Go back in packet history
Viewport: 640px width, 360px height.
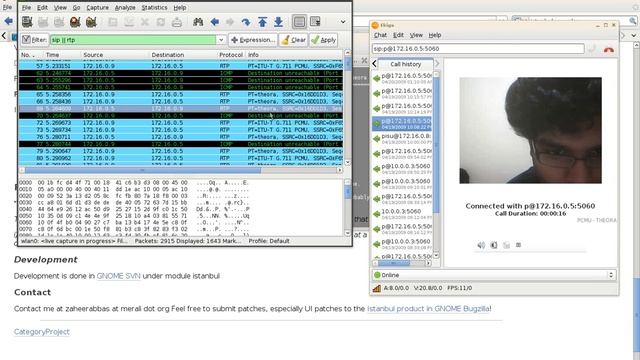tap(215, 22)
